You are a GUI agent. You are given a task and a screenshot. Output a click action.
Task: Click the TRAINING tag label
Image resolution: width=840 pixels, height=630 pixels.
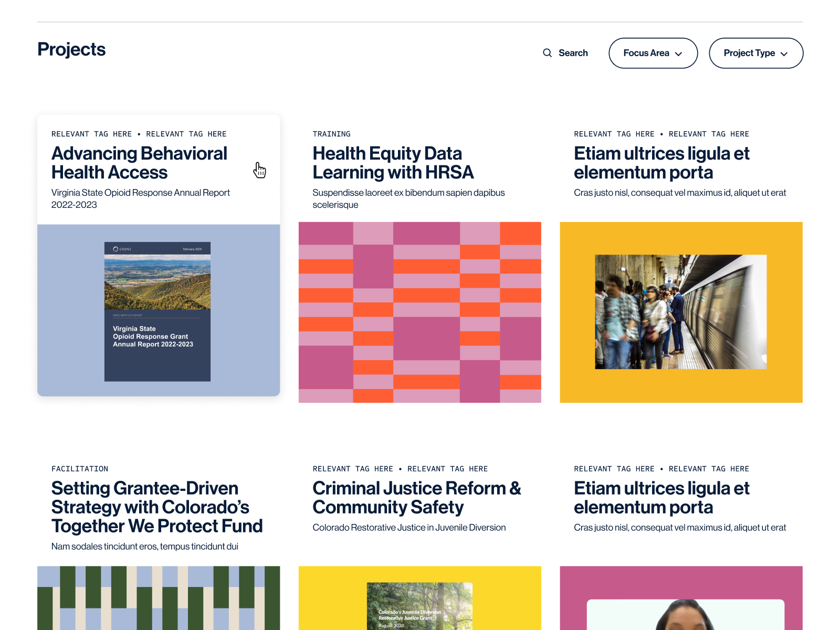pyautogui.click(x=332, y=134)
